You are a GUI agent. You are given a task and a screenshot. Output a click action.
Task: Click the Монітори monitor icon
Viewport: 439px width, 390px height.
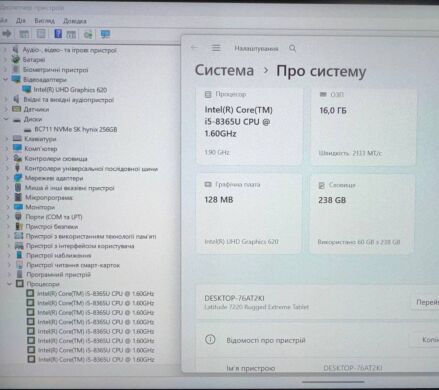18,207
